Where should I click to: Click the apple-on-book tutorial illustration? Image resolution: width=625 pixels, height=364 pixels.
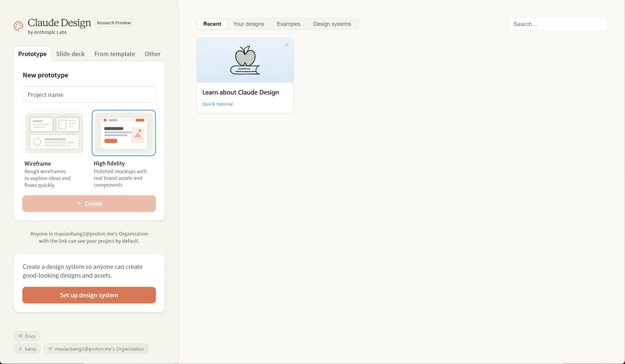coord(245,60)
